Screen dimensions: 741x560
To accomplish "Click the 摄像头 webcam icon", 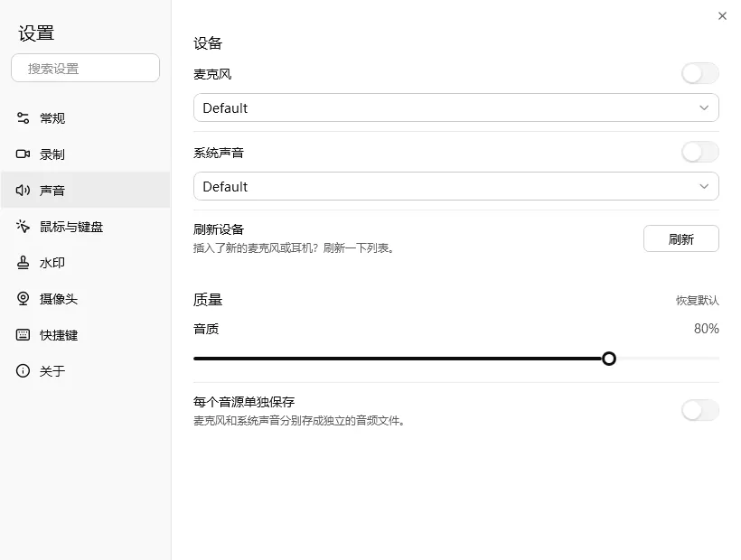I will (23, 299).
